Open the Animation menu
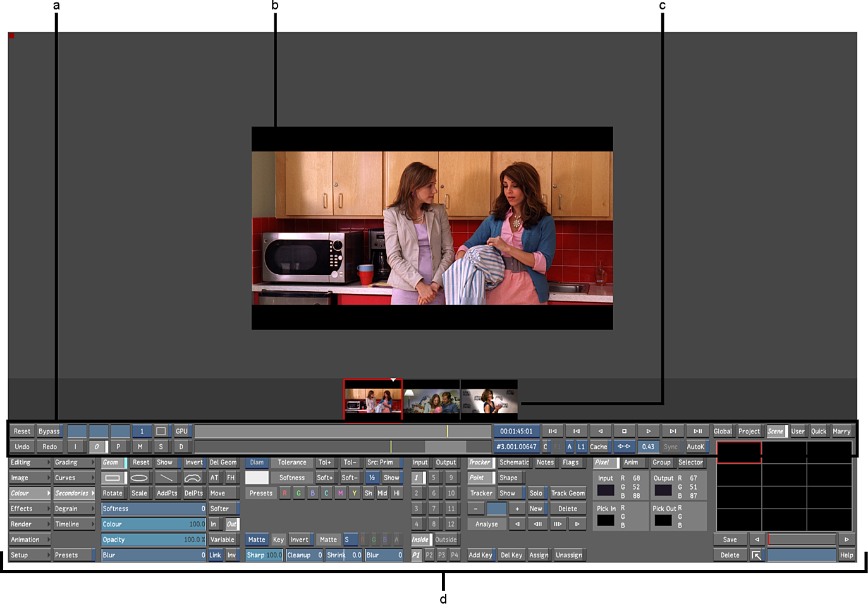The width and height of the screenshot is (868, 604). [30, 540]
